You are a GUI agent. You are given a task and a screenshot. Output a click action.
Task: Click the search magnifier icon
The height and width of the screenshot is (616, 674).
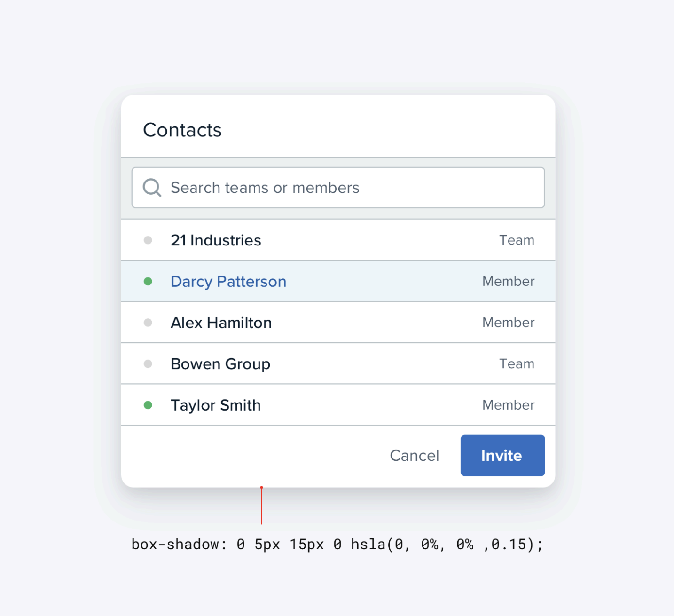pos(152,188)
